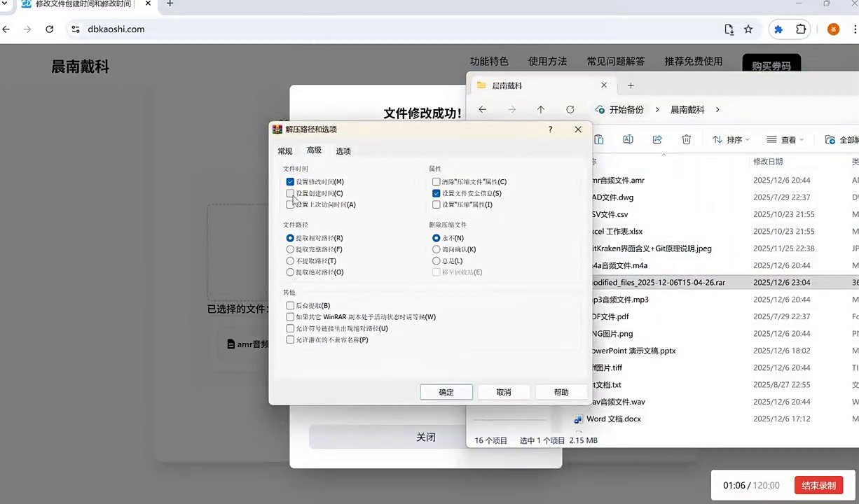The width and height of the screenshot is (859, 504).
Task: Enable 允许符号链接里出现绝对路径(U)
Action: (290, 328)
